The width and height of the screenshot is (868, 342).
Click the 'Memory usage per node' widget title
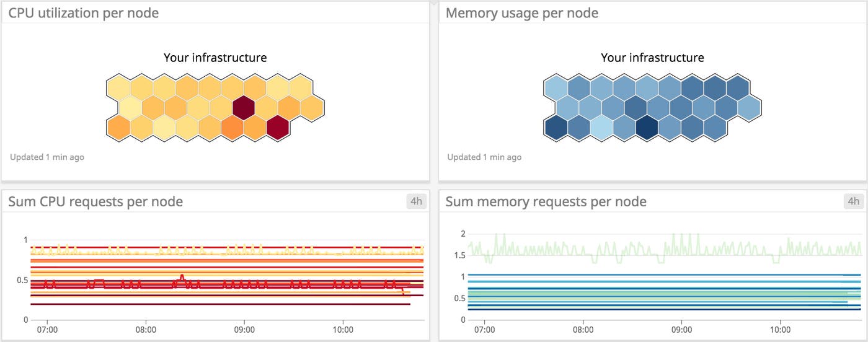point(521,12)
